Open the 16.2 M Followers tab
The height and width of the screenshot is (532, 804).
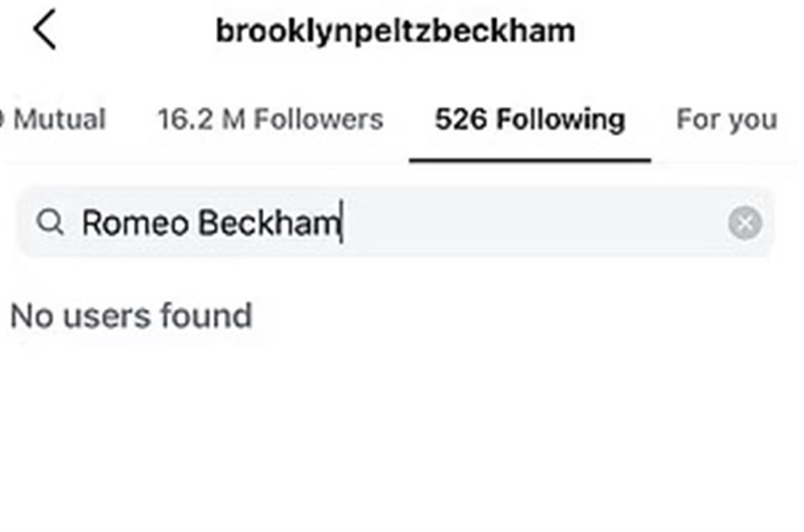click(x=271, y=119)
